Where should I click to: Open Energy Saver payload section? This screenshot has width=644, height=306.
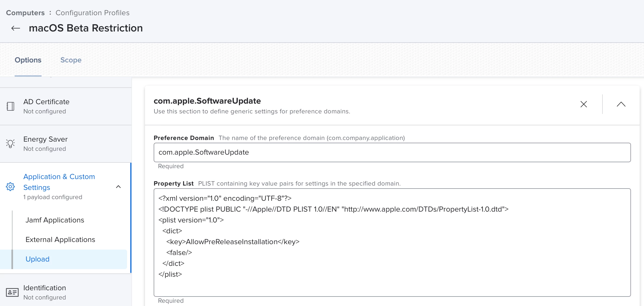45,144
